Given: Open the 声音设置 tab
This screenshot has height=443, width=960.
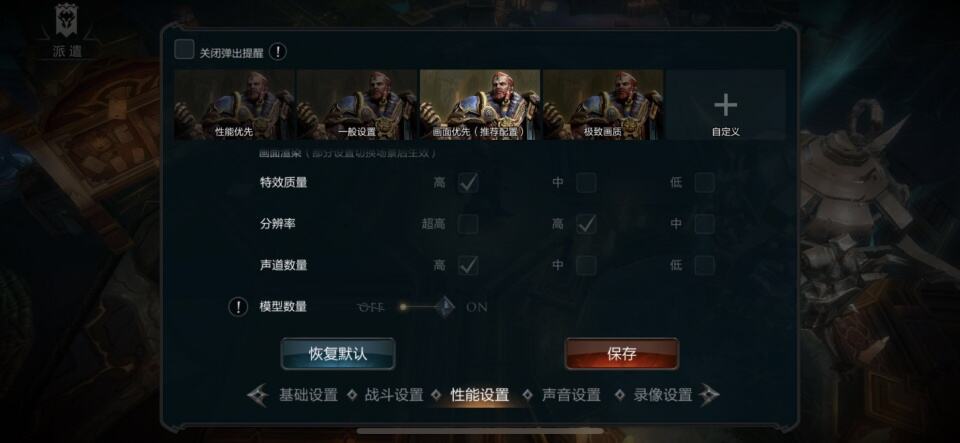Looking at the screenshot, I should [x=571, y=395].
